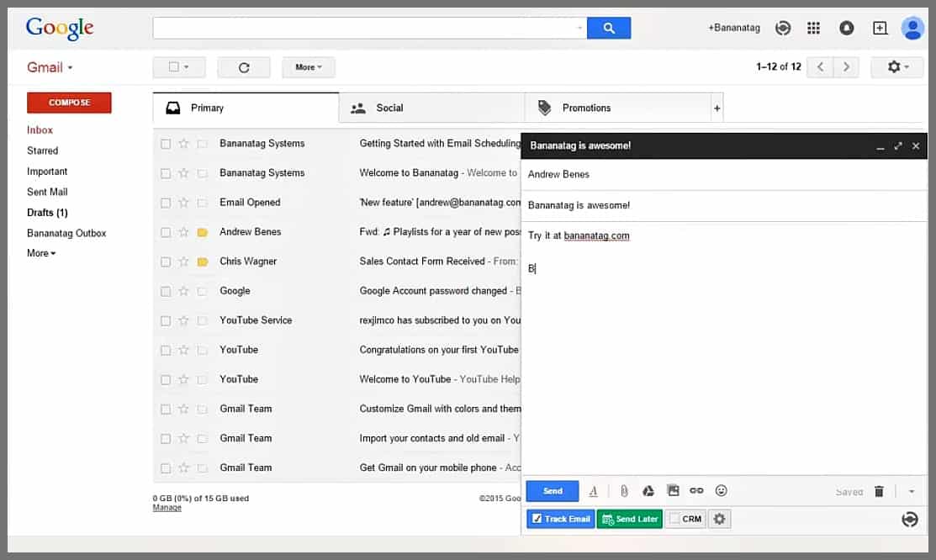
Task: Open the bananatag.com link in message
Action: coord(596,235)
